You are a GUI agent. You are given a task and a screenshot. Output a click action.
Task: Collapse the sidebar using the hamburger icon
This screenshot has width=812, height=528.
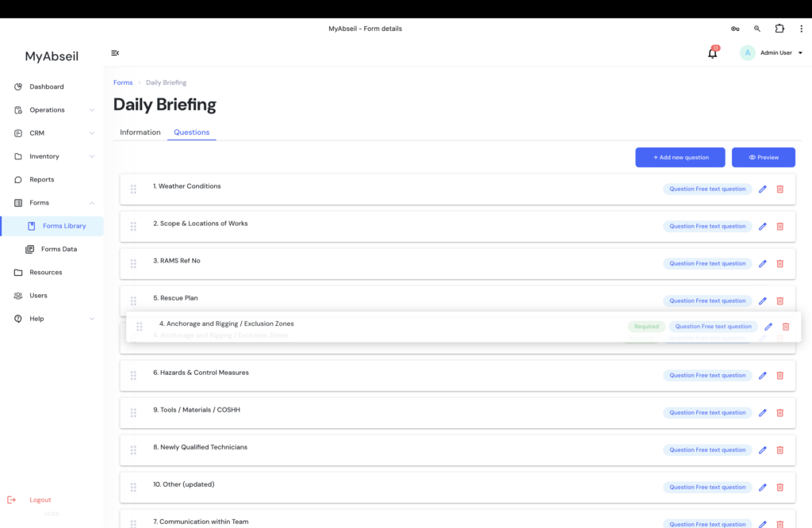pyautogui.click(x=115, y=53)
